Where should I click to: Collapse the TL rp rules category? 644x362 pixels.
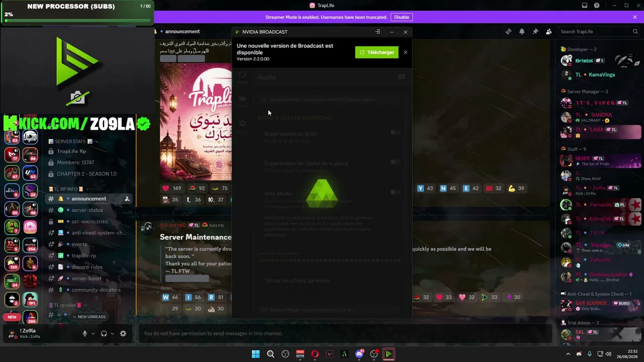[x=68, y=305]
